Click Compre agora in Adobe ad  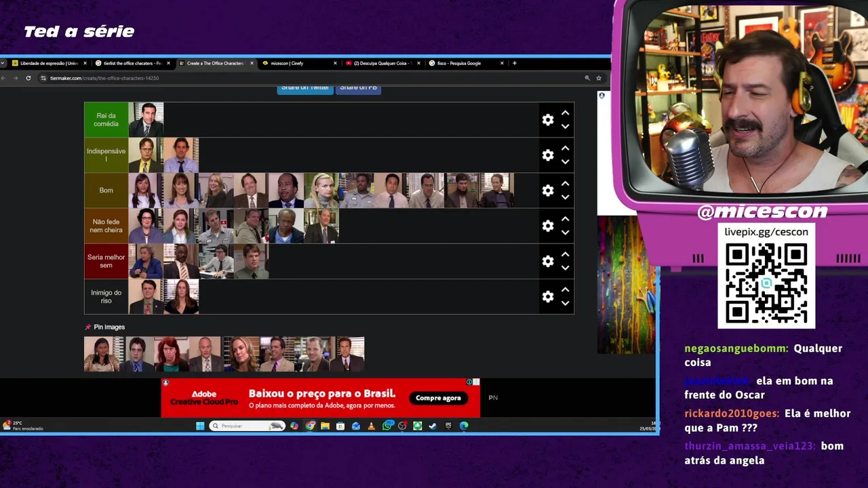coord(438,398)
